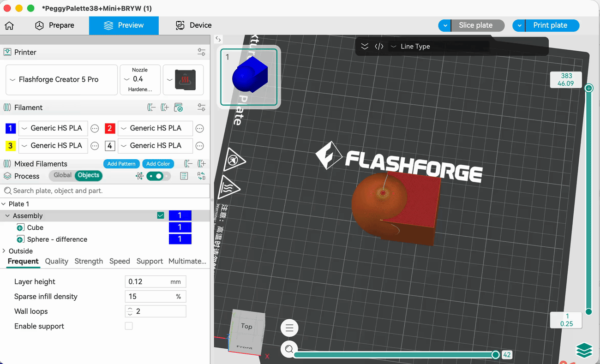Screen dimensions: 600x364
Task: Open the Strength settings tab
Action: pos(89,261)
